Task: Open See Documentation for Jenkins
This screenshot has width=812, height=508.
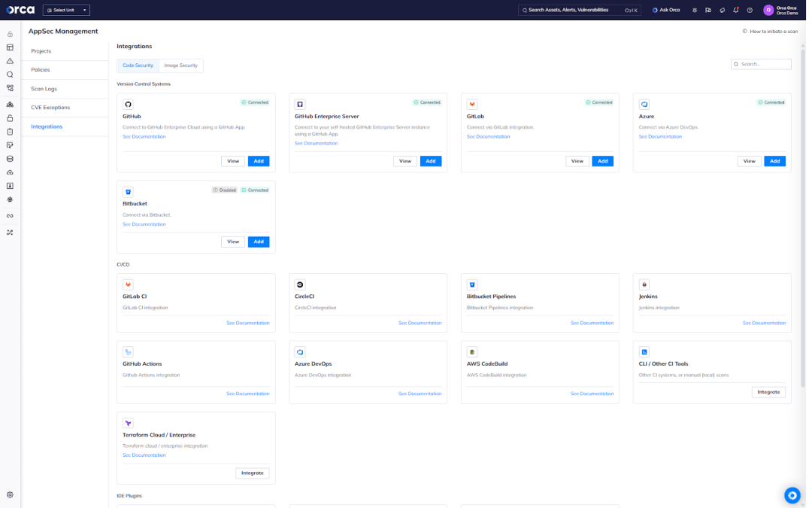Action: pyautogui.click(x=763, y=322)
